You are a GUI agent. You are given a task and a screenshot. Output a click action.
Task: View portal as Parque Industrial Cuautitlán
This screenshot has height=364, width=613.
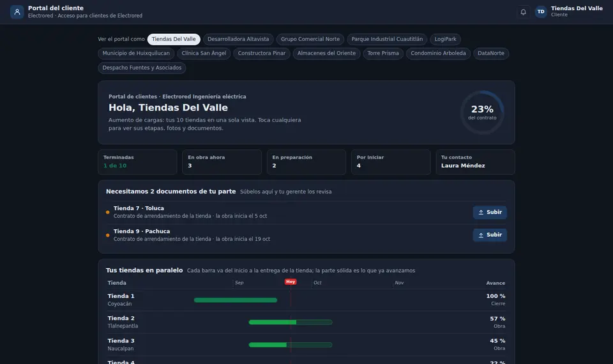click(x=387, y=39)
